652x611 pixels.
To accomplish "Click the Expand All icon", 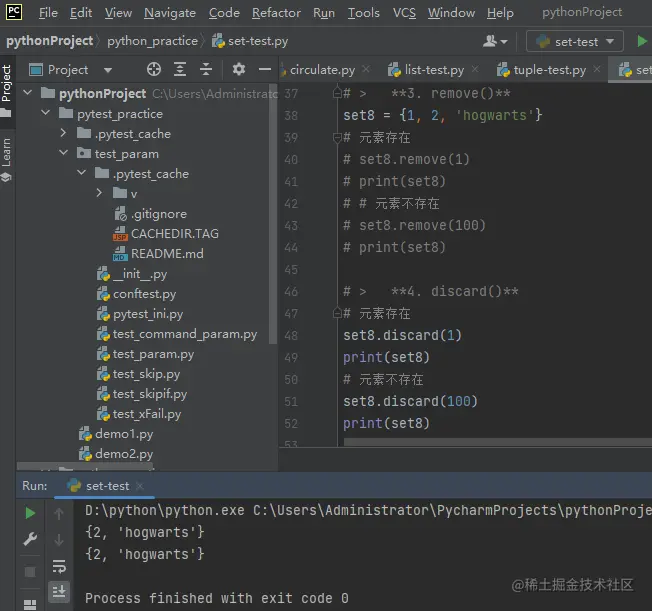I will click(x=180, y=69).
